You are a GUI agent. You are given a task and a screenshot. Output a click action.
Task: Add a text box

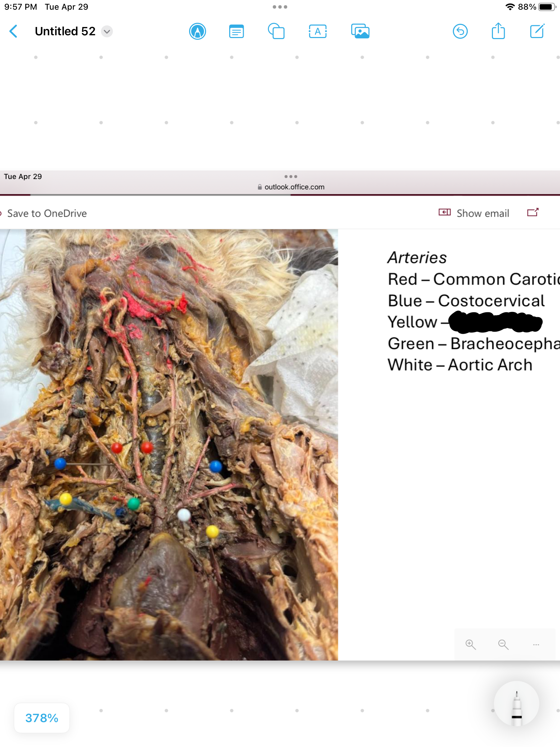coord(317,31)
